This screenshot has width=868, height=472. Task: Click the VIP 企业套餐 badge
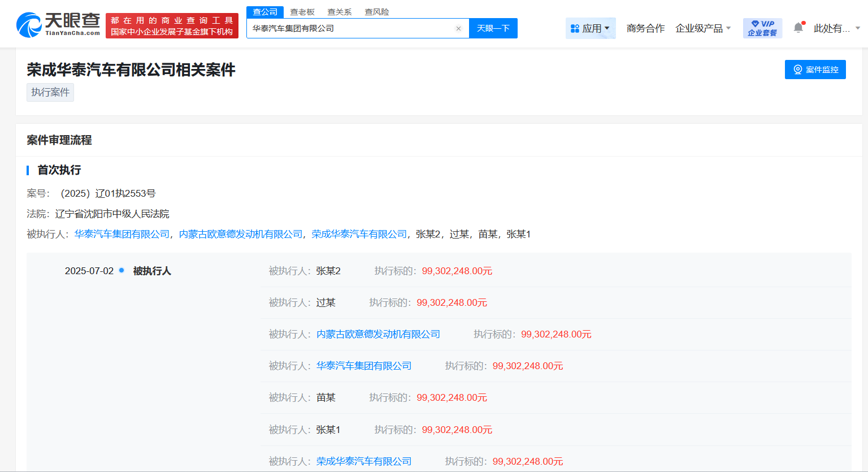click(762, 28)
